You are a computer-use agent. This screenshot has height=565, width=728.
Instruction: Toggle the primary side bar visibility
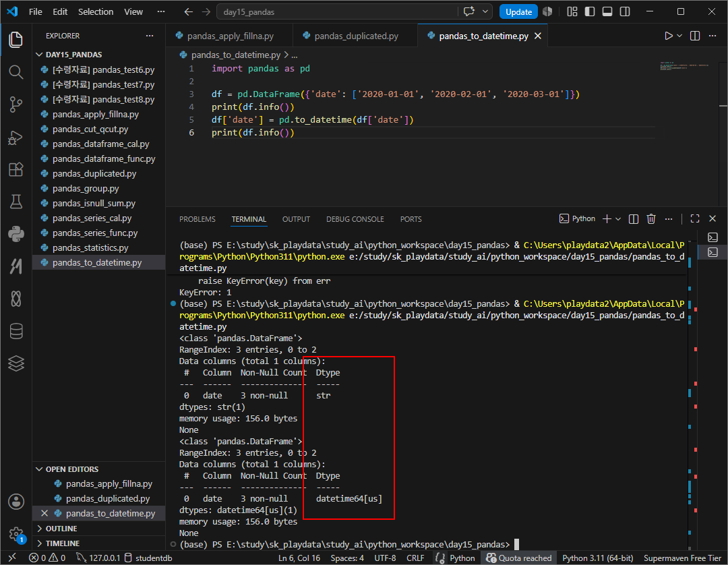click(x=590, y=11)
